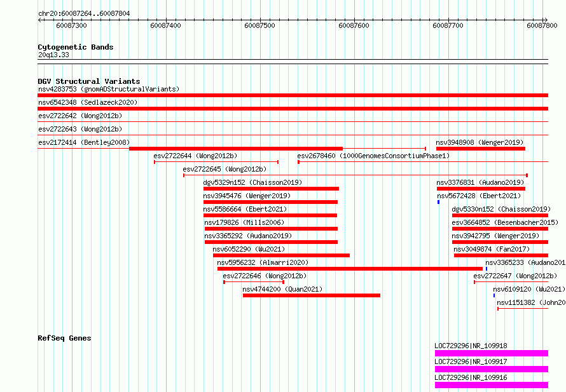
Task: Click nsv1151382 variant label
Action: point(532,302)
